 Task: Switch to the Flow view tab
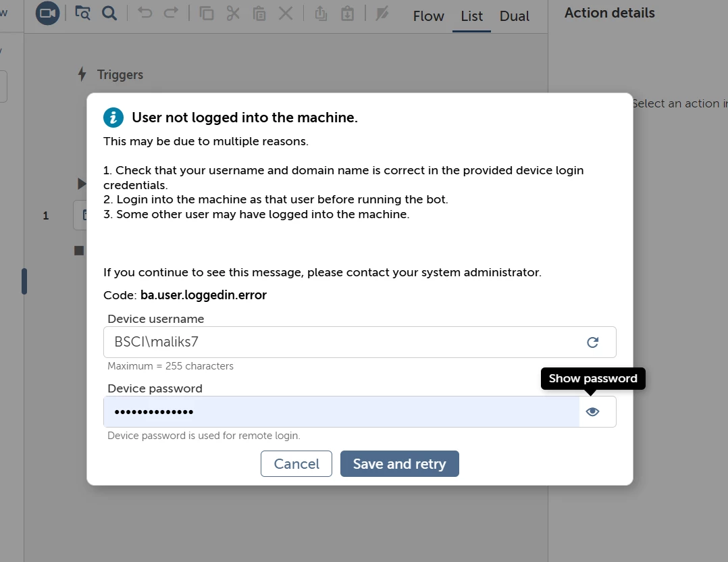click(x=429, y=16)
